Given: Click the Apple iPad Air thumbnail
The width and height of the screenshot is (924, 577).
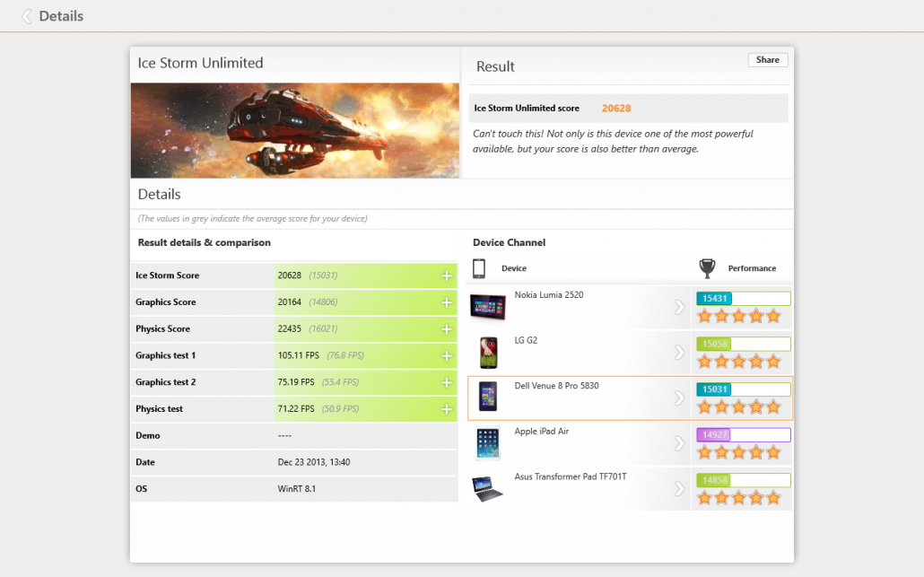Looking at the screenshot, I should point(487,443).
